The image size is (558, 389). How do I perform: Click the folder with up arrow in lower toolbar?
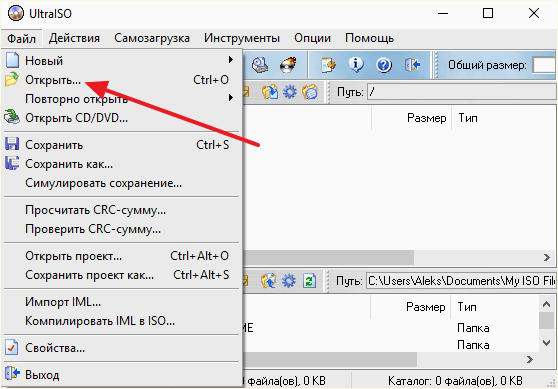pyautogui.click(x=269, y=281)
